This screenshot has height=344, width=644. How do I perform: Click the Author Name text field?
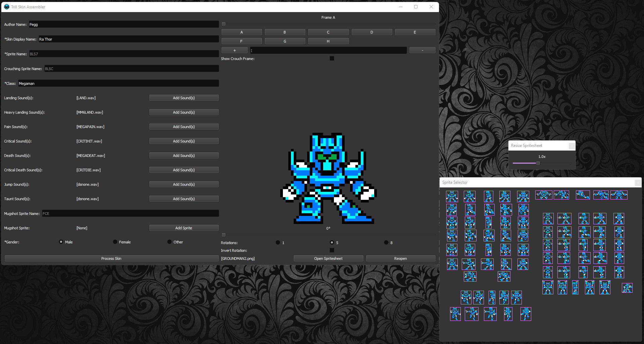[123, 24]
